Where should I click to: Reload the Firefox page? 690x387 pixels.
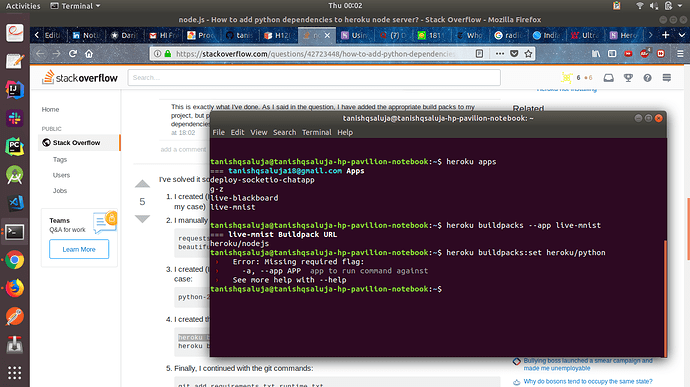tap(73, 54)
